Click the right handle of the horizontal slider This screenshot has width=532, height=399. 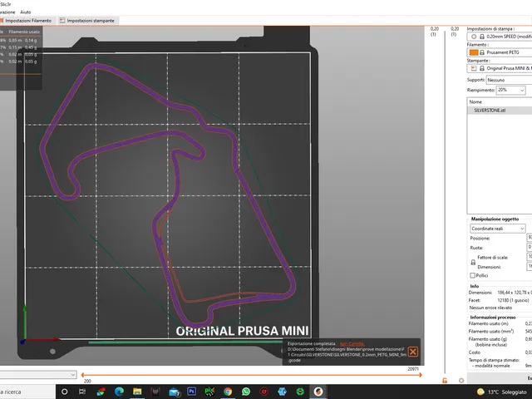pos(421,375)
